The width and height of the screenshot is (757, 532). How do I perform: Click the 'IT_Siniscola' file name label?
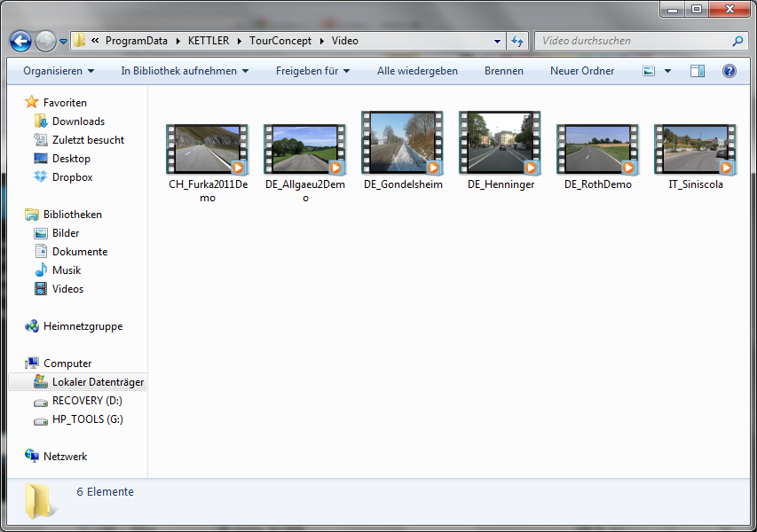tap(696, 184)
